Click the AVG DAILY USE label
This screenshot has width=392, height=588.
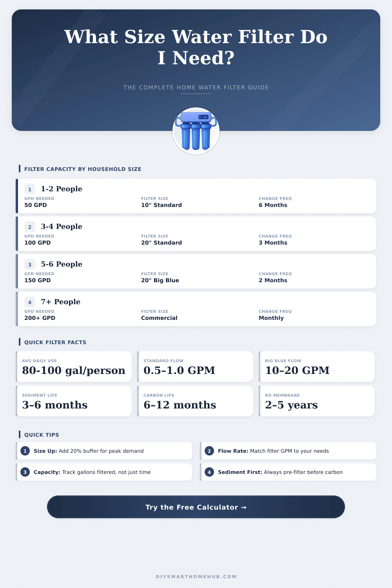(39, 361)
